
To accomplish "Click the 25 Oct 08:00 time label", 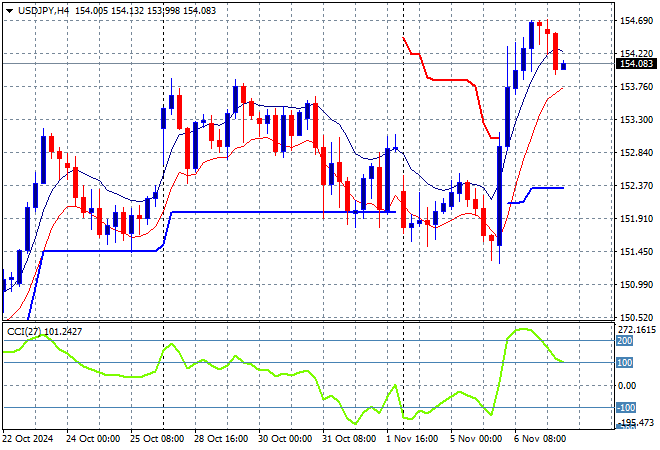I will tap(157, 439).
